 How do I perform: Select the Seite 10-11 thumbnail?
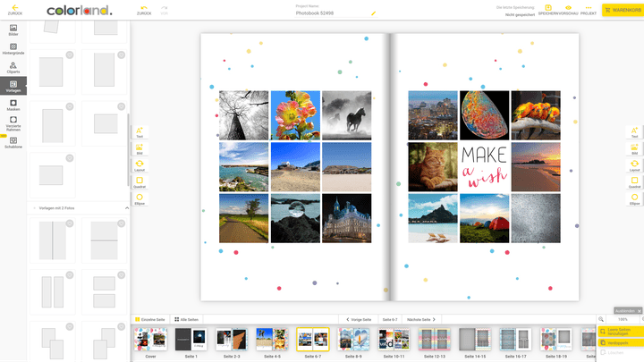pos(394,341)
